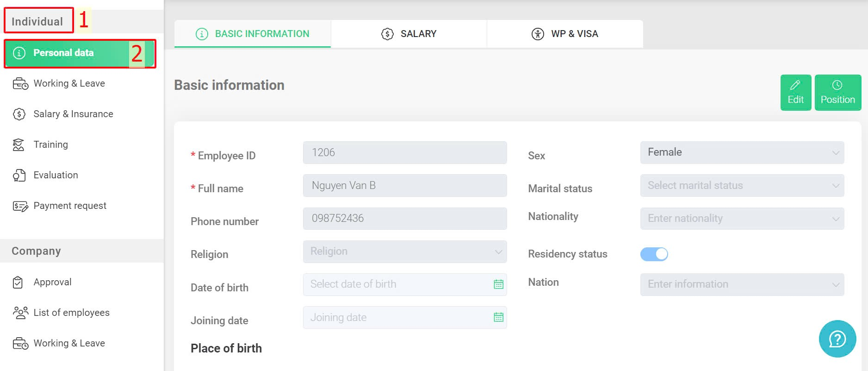Switch to the WP & VISA tab
The width and height of the screenshot is (868, 371).
click(565, 34)
